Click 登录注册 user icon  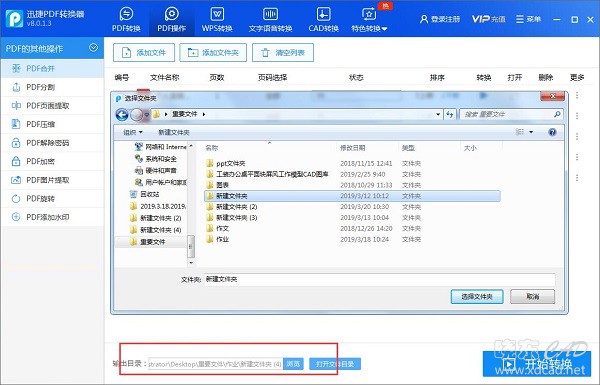(440, 19)
